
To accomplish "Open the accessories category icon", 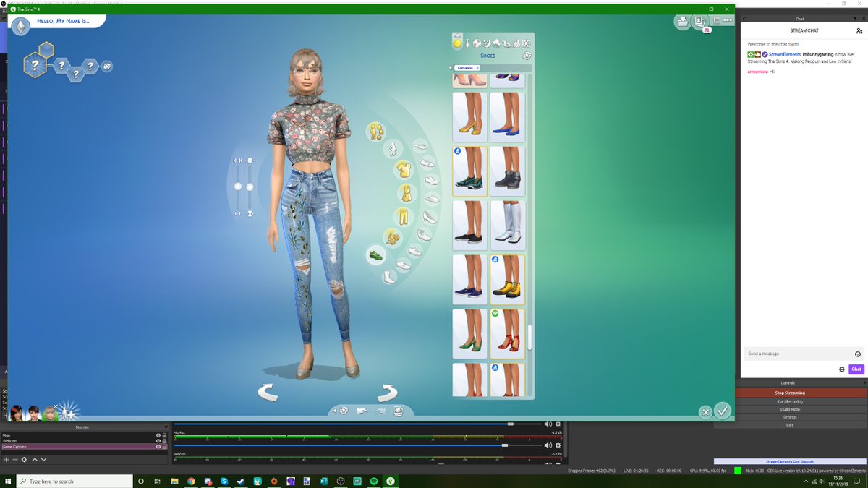I will coord(393,237).
